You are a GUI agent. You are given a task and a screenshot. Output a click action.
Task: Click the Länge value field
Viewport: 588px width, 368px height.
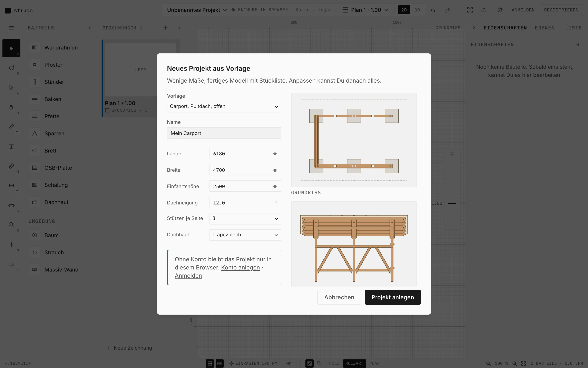pos(245,154)
